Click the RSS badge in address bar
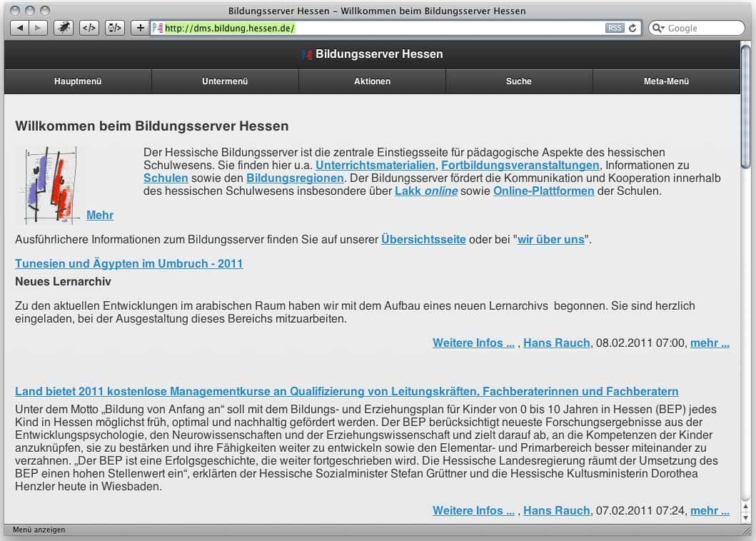Image resolution: width=756 pixels, height=541 pixels. pyautogui.click(x=614, y=29)
